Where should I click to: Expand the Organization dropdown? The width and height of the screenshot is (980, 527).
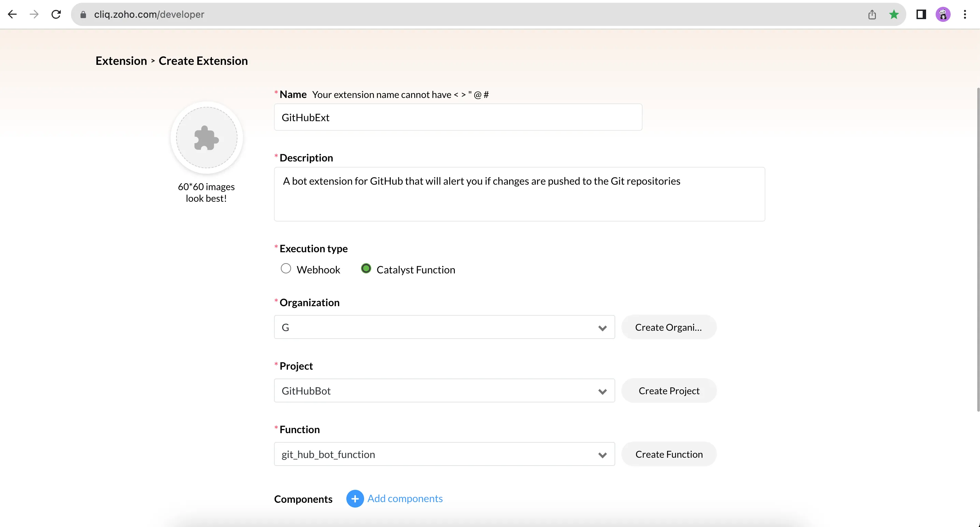[444, 327]
